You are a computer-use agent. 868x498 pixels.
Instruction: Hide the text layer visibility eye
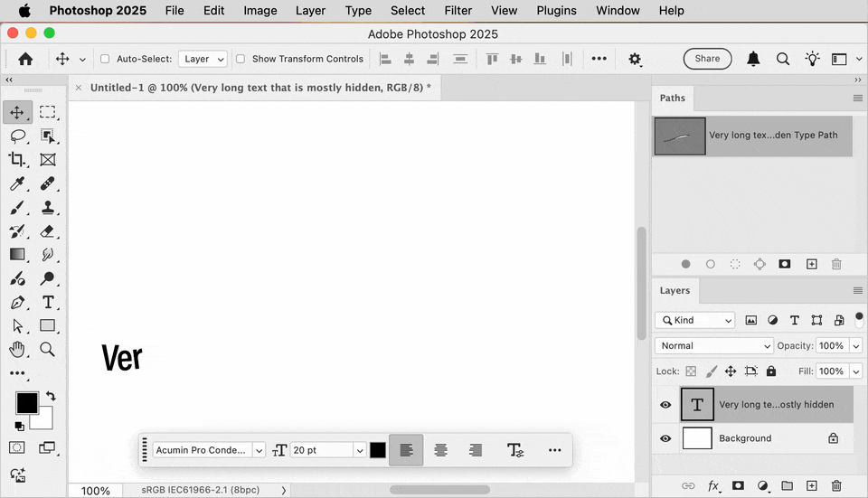click(665, 405)
